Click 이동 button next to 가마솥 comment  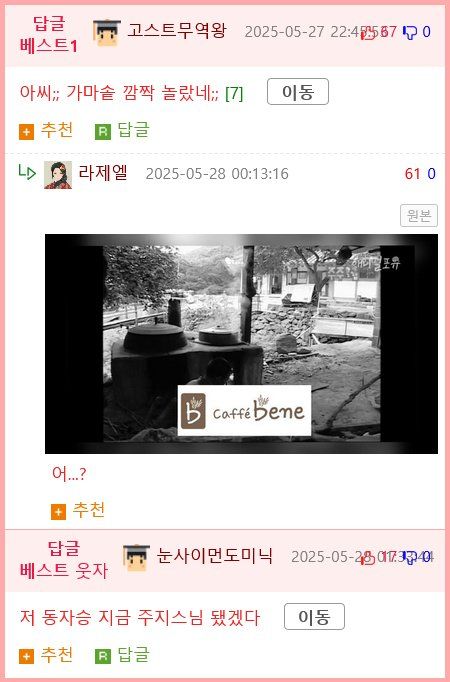tap(298, 92)
